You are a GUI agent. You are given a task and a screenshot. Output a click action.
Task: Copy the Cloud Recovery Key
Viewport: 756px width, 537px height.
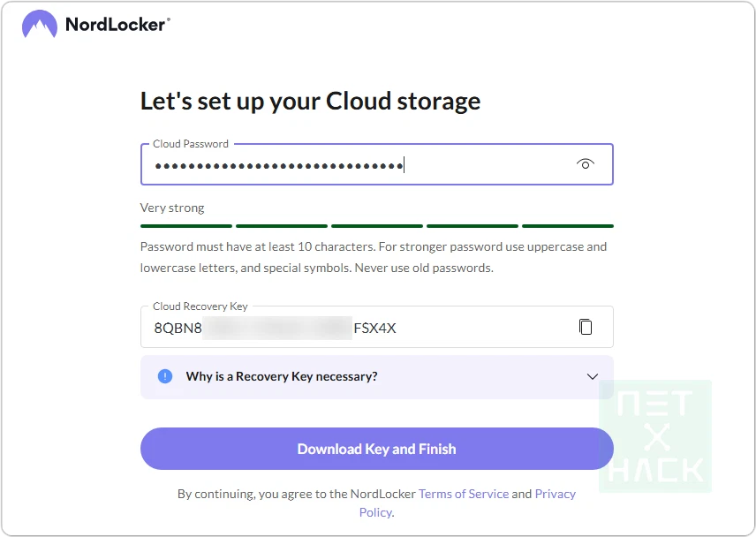click(x=585, y=328)
